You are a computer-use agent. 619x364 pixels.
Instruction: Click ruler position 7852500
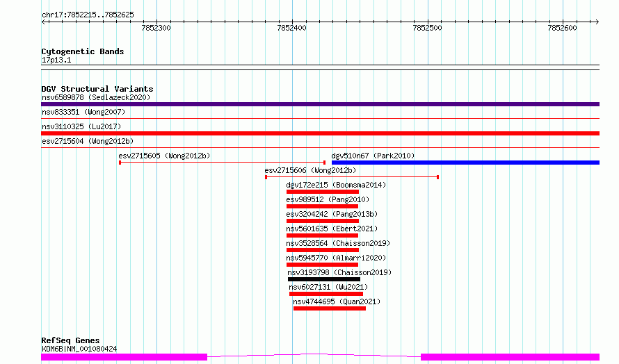click(428, 28)
